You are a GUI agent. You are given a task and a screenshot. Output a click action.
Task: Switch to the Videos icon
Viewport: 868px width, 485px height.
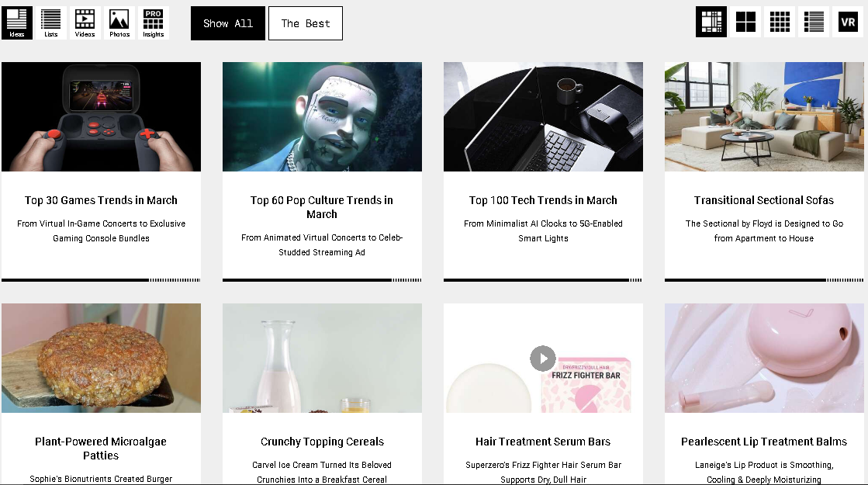pos(85,23)
